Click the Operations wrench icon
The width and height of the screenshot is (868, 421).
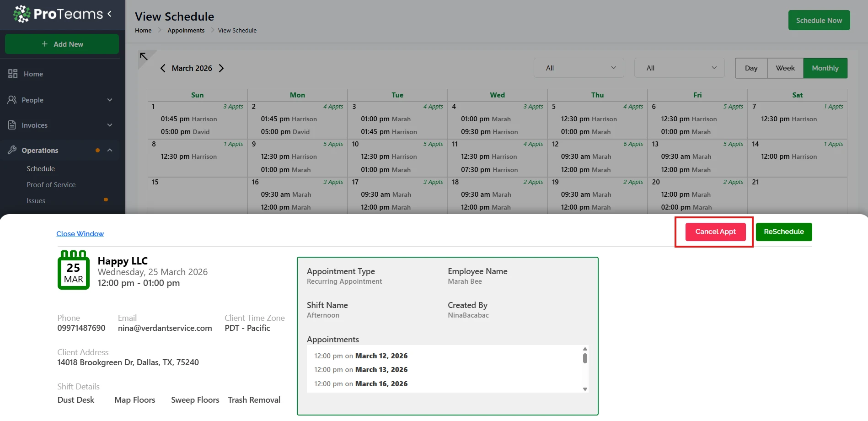click(x=12, y=150)
